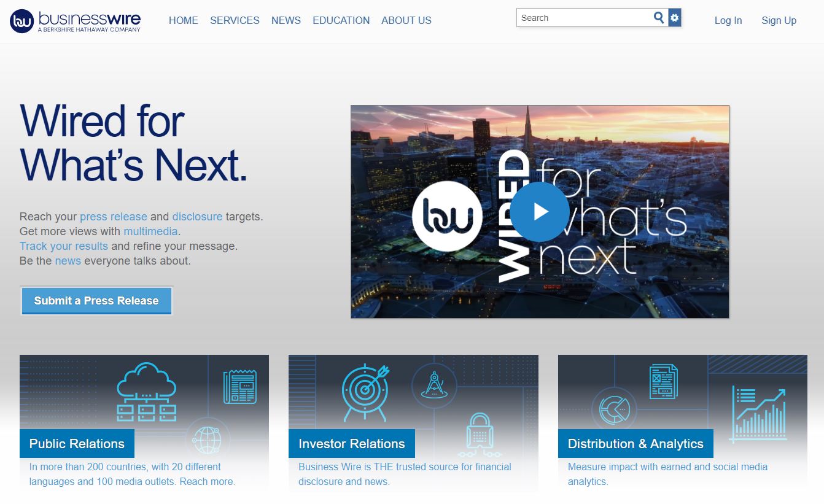The height and width of the screenshot is (504, 824).
Task: Follow the news link in tagline
Action: pyautogui.click(x=68, y=261)
